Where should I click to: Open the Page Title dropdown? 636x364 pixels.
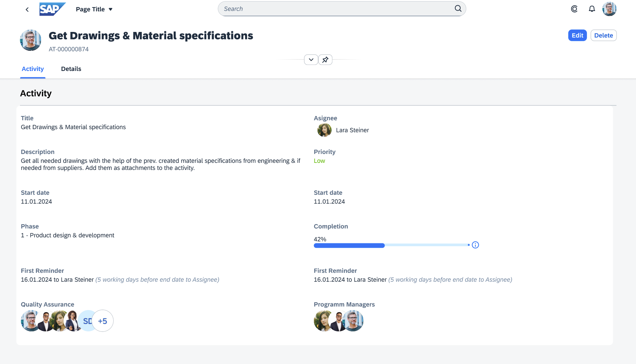point(94,9)
